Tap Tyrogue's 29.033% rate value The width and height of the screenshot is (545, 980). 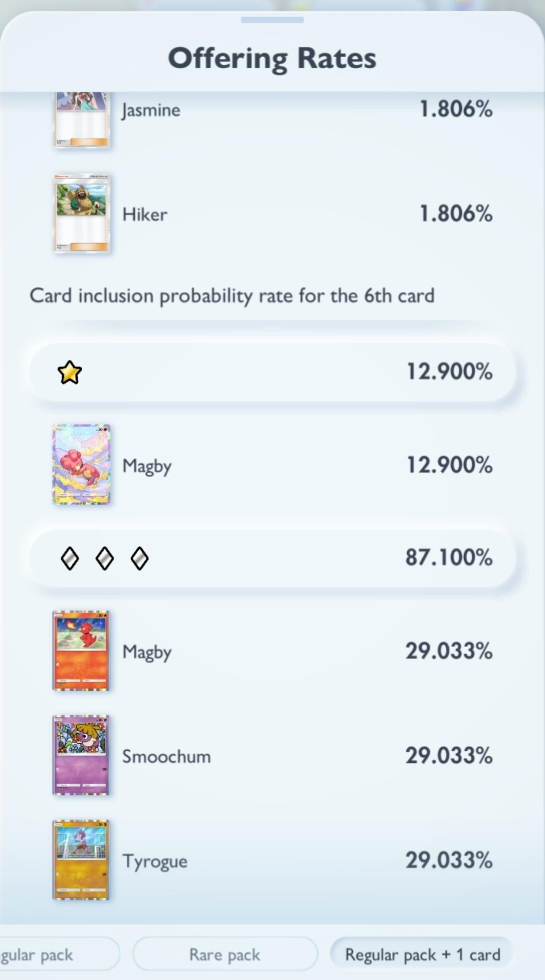pyautogui.click(x=449, y=860)
